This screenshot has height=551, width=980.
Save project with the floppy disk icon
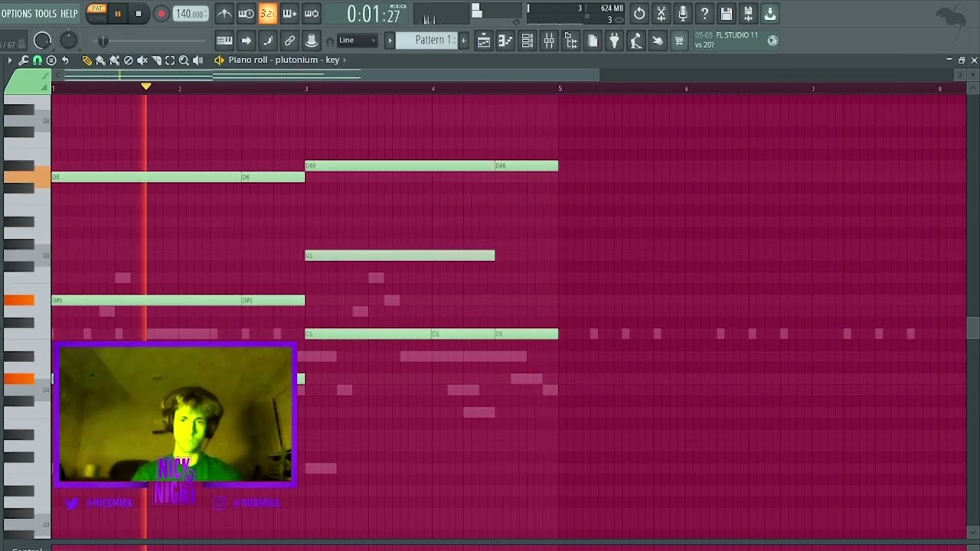[727, 14]
